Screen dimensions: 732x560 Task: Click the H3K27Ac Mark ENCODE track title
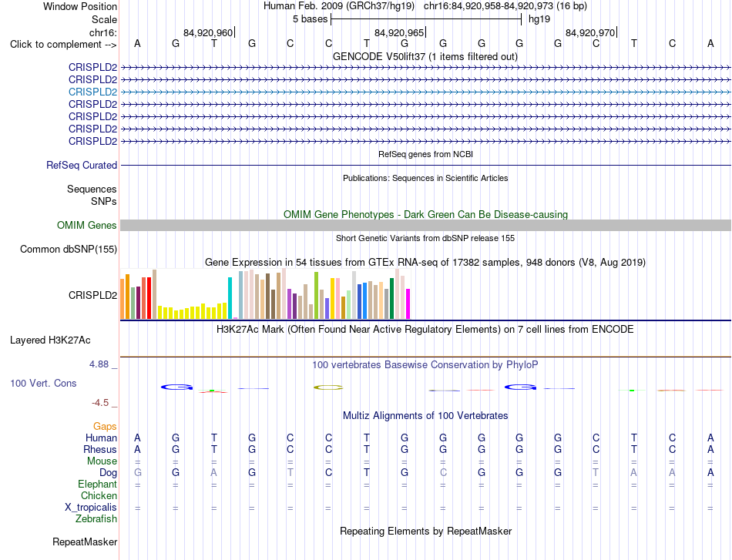(425, 330)
